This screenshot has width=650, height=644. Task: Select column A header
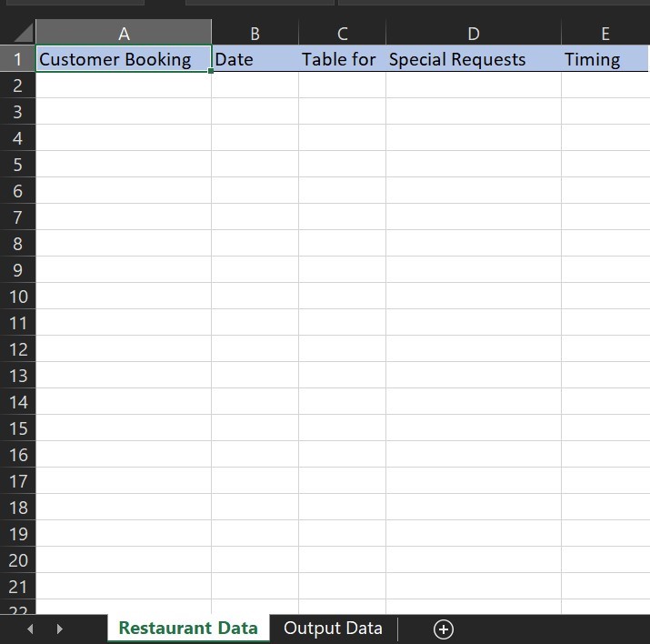124,33
